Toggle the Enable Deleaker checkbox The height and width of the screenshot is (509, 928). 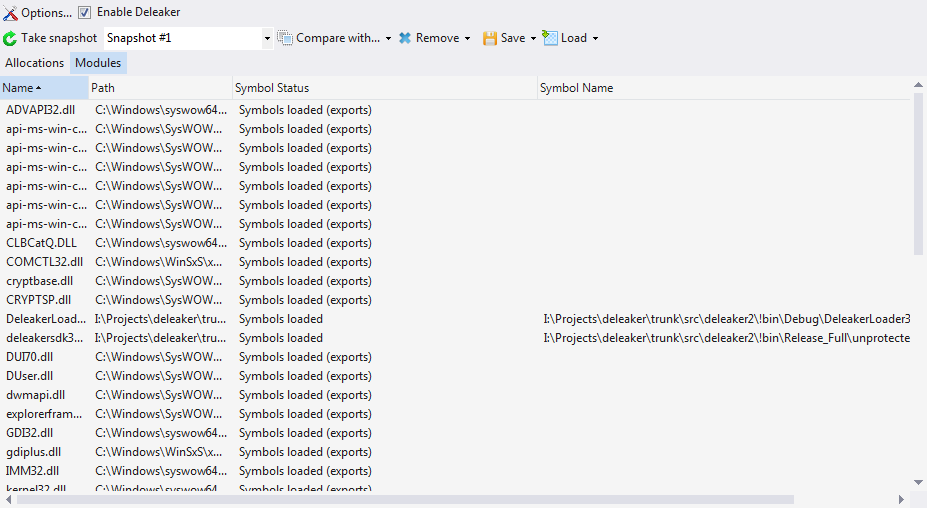click(85, 12)
